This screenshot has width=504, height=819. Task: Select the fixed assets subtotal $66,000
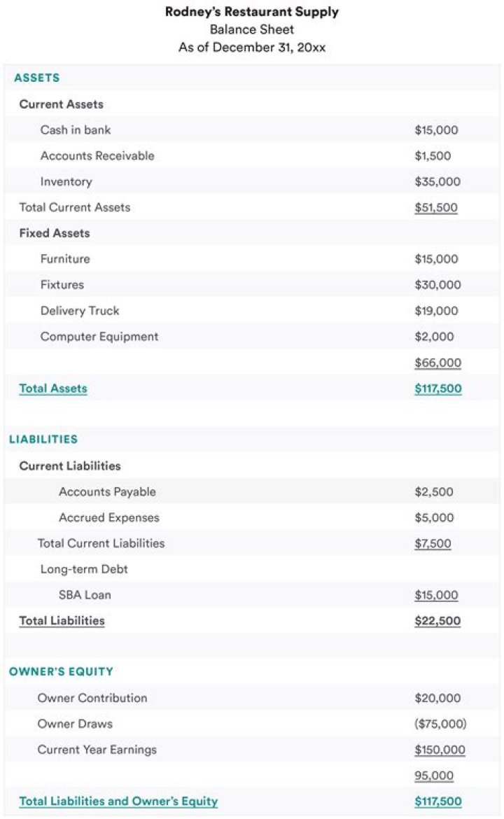(x=437, y=363)
